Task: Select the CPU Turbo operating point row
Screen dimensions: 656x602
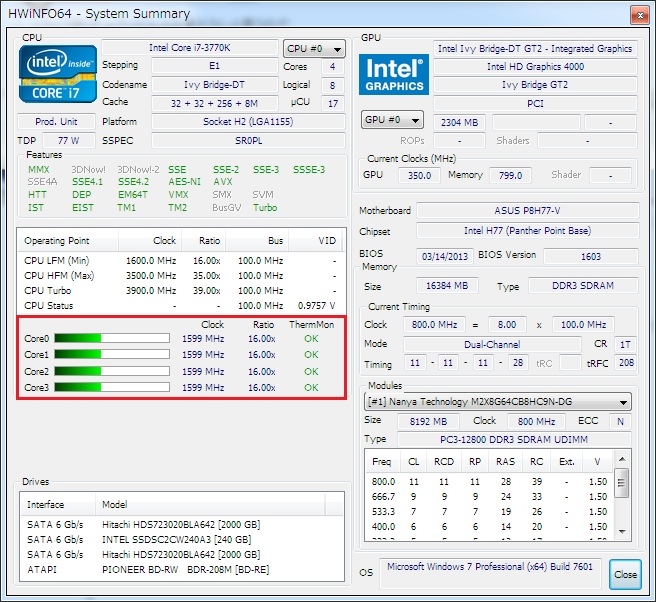Action: (182, 290)
